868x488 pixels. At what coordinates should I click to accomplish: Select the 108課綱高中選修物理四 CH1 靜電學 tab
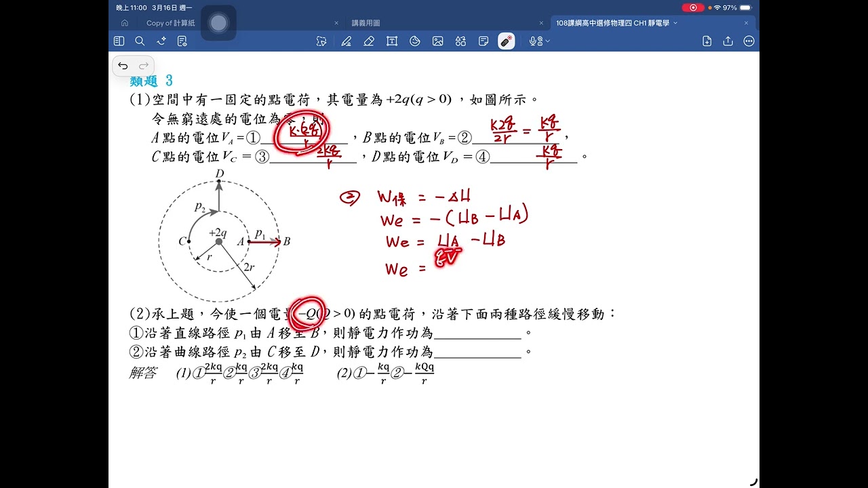coord(612,23)
